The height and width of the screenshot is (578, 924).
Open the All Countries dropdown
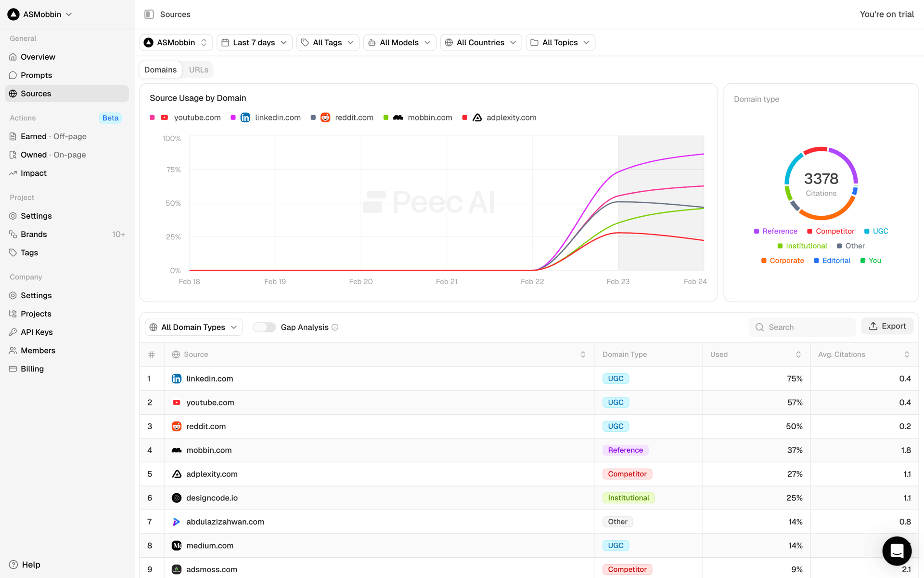click(x=481, y=42)
